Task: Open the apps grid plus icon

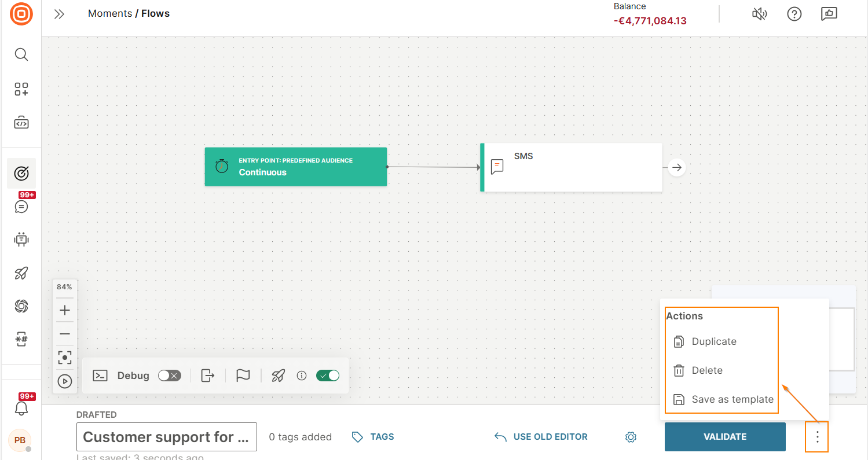Action: click(21, 89)
